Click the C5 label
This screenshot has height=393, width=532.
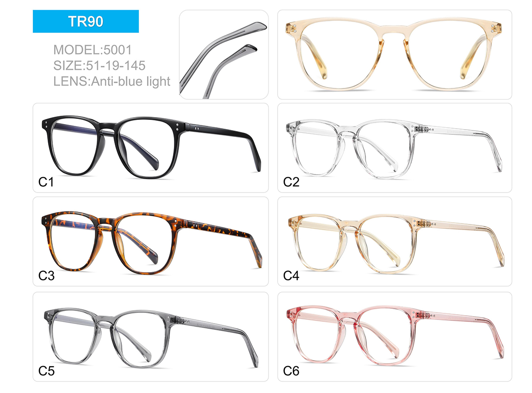tap(46, 371)
